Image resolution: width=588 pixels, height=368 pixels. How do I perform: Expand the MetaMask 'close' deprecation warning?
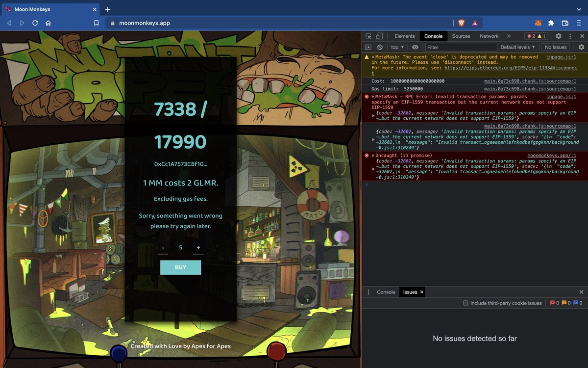373,57
